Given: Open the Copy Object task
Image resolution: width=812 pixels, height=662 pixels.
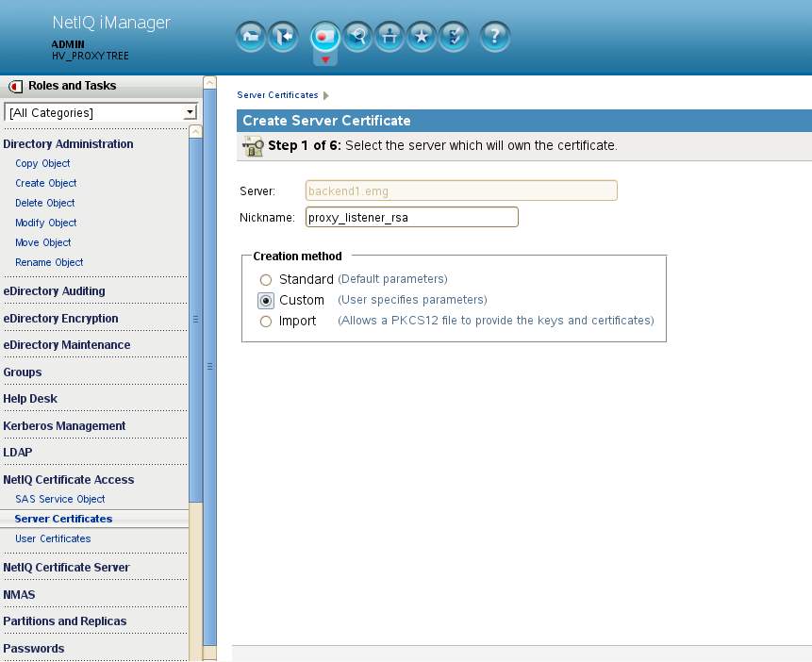Looking at the screenshot, I should click(42, 164).
